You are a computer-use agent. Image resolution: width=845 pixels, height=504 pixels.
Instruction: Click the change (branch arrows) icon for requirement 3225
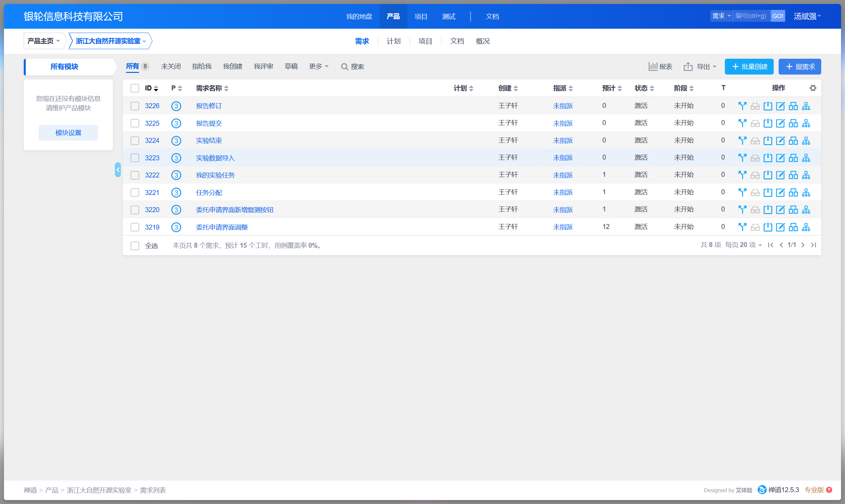(742, 123)
